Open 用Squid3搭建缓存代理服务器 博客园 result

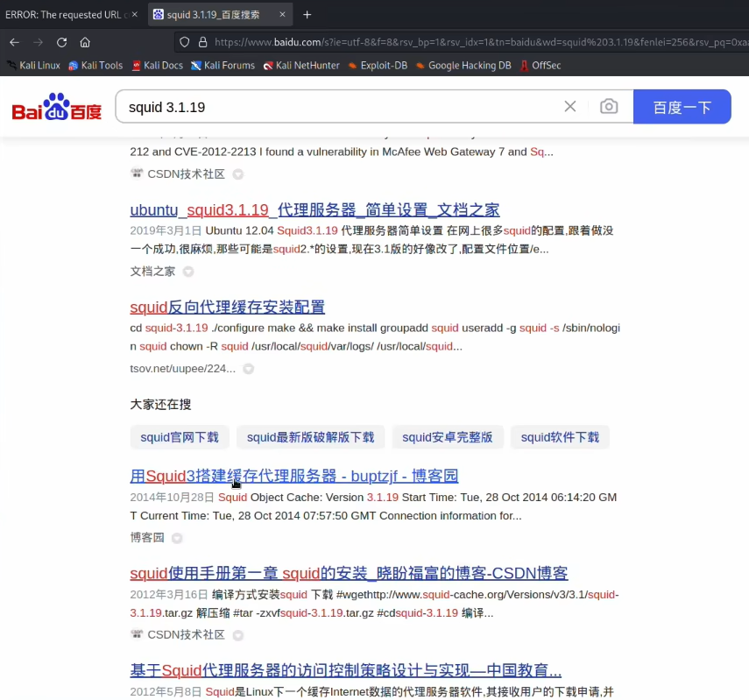294,476
